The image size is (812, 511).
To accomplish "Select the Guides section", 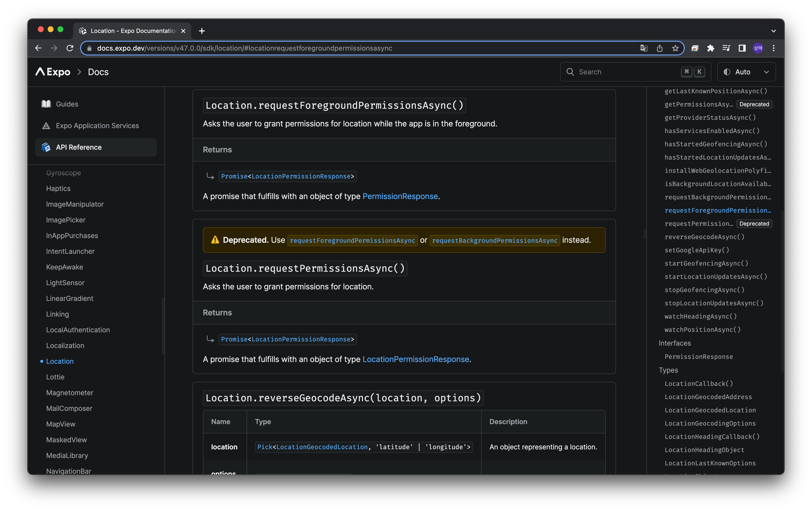I will click(67, 104).
